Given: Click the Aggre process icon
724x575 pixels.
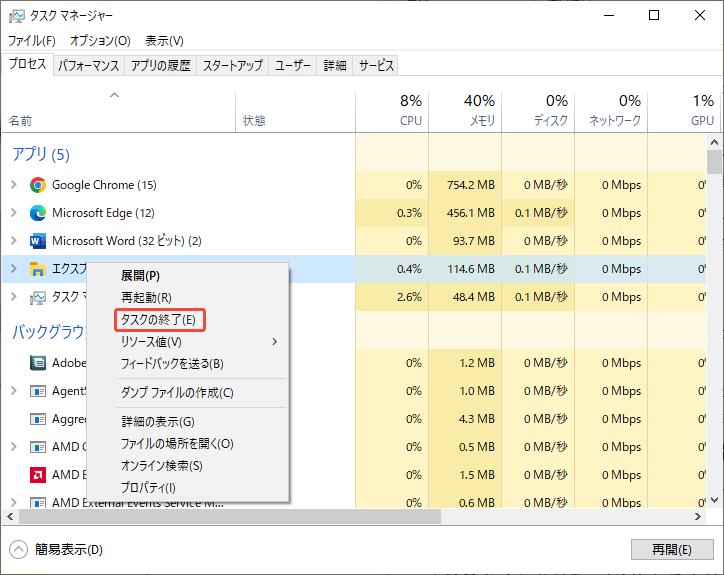Looking at the screenshot, I should [x=37, y=419].
